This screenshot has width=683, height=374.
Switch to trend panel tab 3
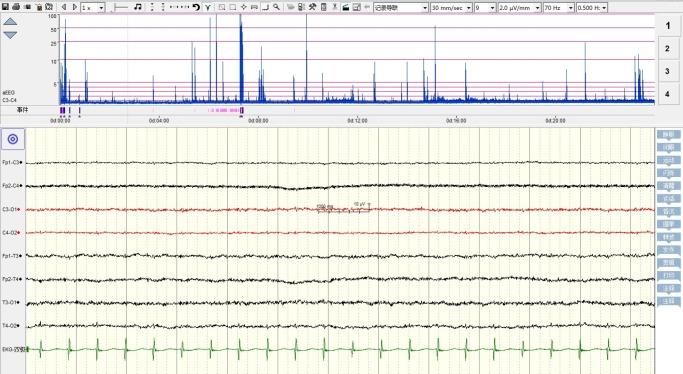(667, 71)
